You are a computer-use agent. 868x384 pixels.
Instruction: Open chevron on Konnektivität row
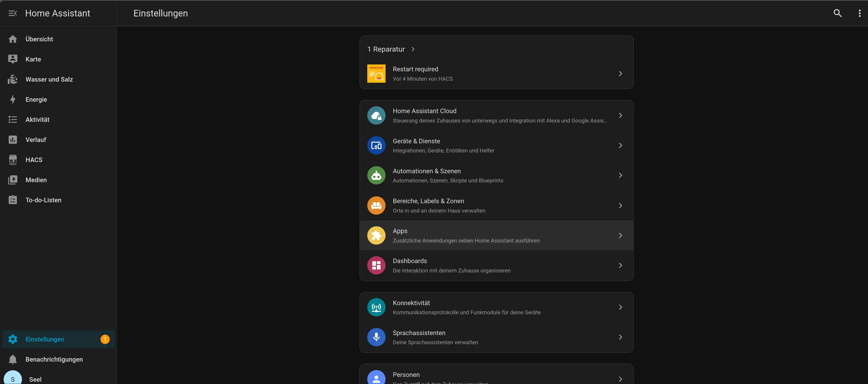[620, 307]
